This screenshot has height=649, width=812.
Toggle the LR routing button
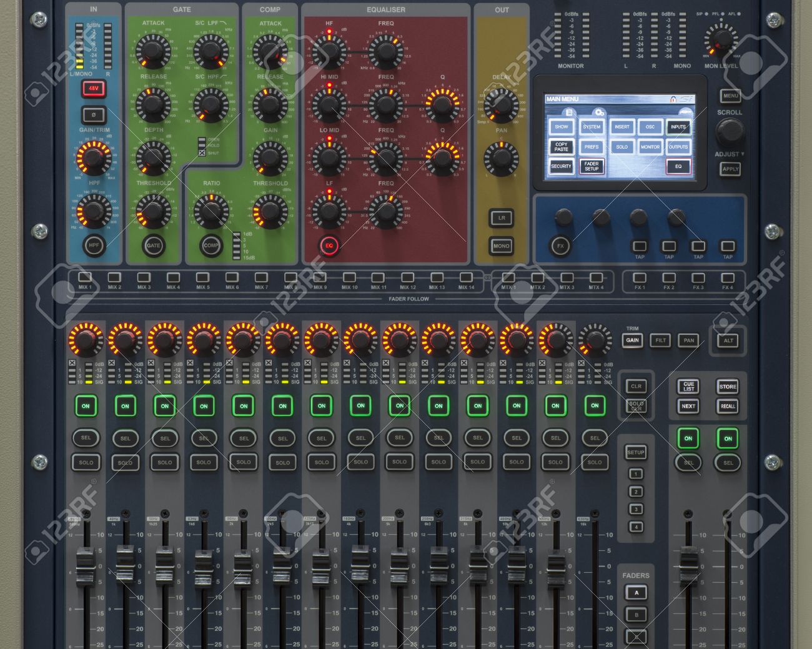click(501, 218)
